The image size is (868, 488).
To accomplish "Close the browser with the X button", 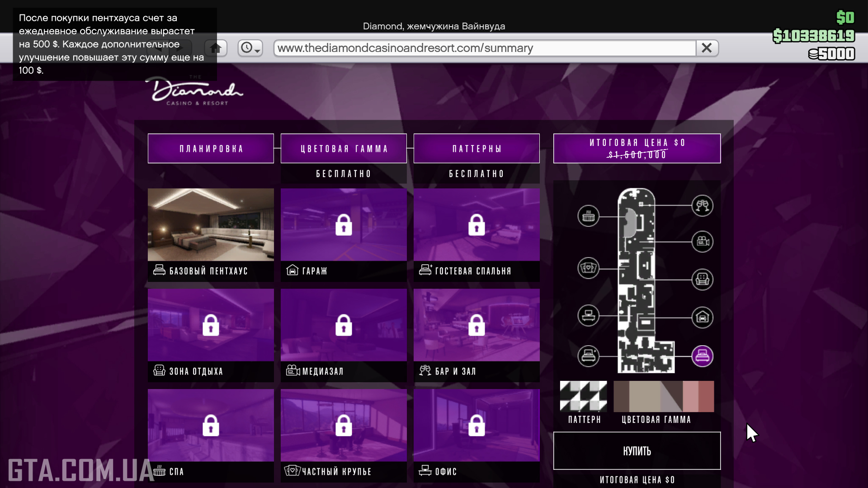I will click(x=707, y=48).
